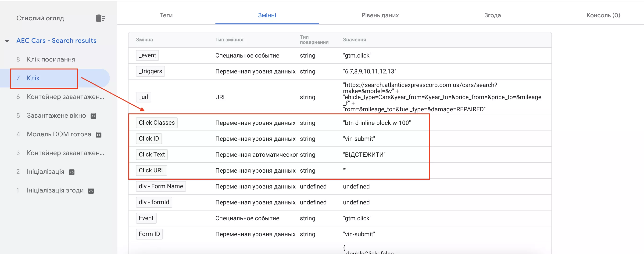Click the empty Click URL value

[x=345, y=170]
